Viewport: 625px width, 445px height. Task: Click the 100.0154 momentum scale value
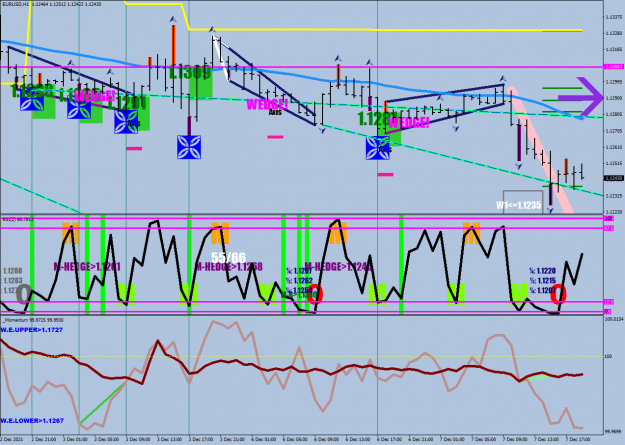click(x=614, y=319)
